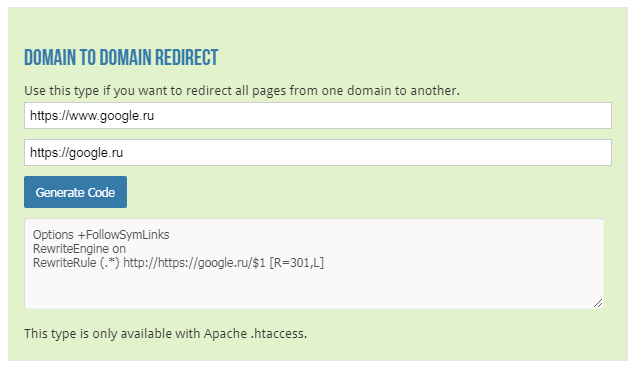Click the 'Use this type' description text
This screenshot has width=642, height=368.
[242, 90]
